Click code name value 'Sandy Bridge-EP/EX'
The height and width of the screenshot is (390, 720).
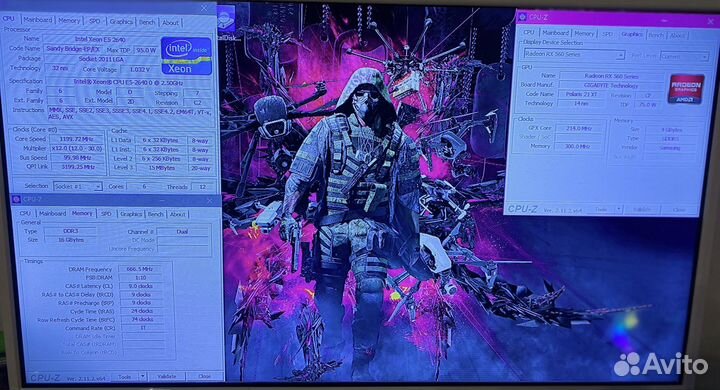tap(73, 49)
